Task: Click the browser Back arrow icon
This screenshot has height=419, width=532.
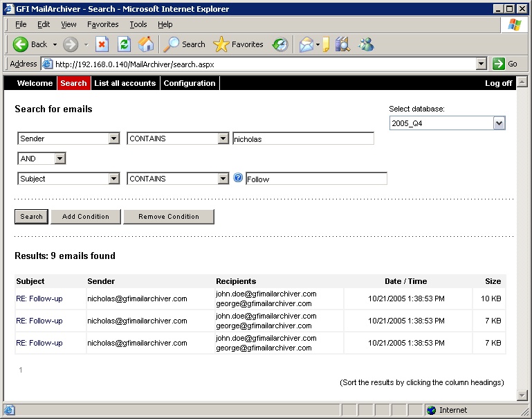Action: [x=21, y=44]
